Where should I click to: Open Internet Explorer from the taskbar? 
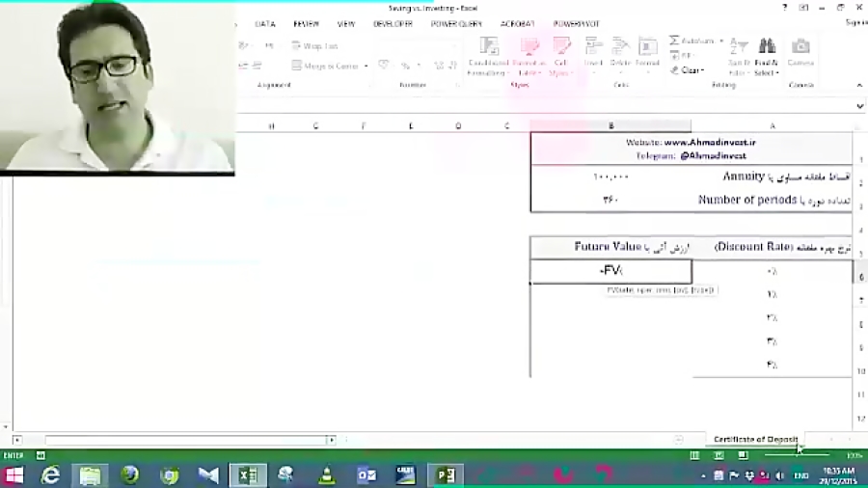[50, 474]
